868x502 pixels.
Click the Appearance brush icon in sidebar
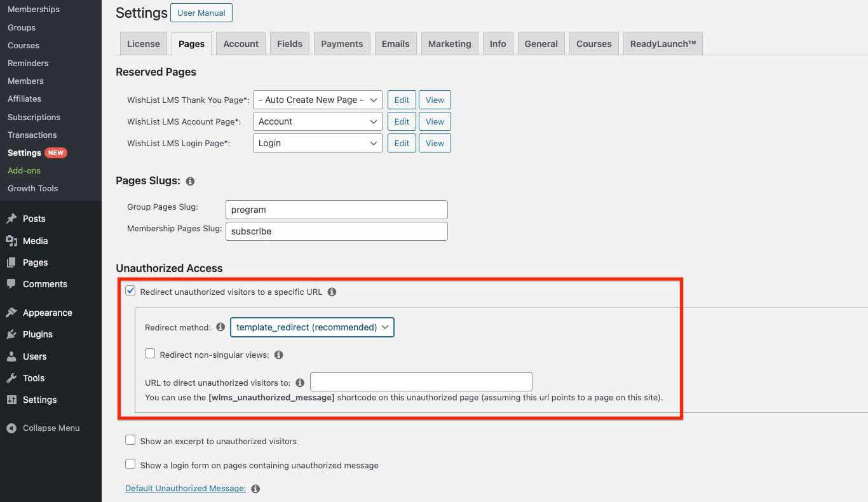pyautogui.click(x=11, y=313)
